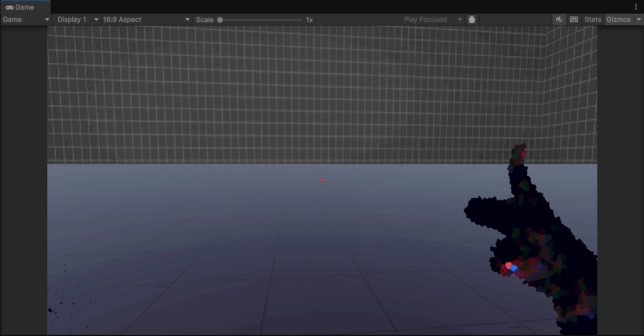Toggle the Stats overlay button

(593, 19)
